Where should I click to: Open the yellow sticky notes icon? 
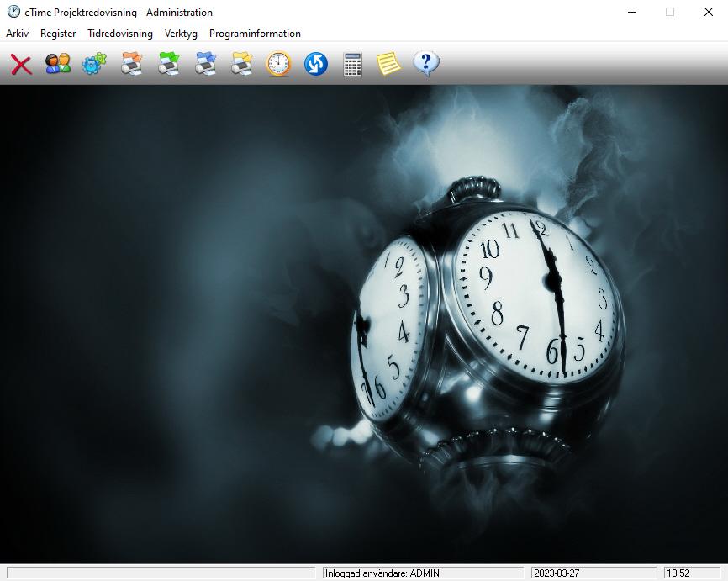[388, 64]
